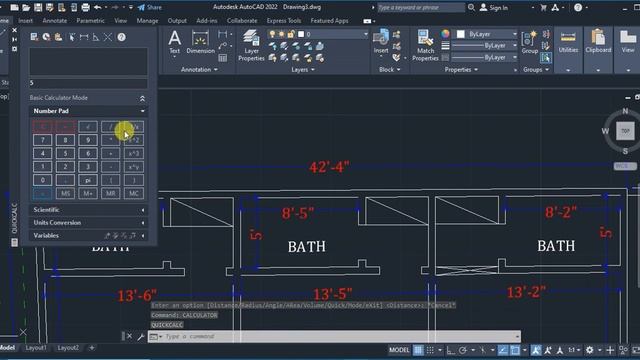Click the Get Coordinates icon in QuickCalc
The width and height of the screenshot is (640, 360).
72,37
